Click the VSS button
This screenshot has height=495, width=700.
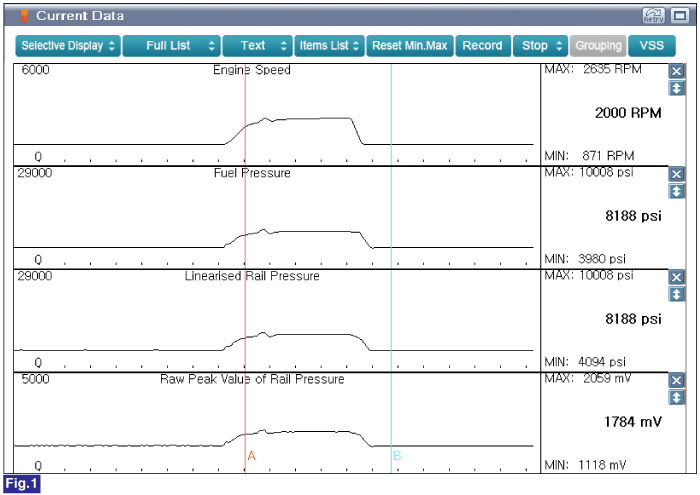[x=652, y=46]
